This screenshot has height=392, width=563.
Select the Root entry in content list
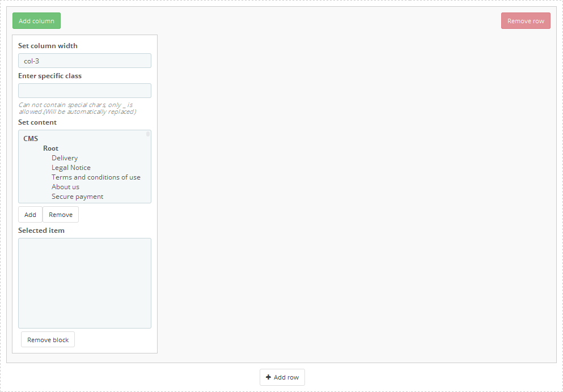point(50,148)
